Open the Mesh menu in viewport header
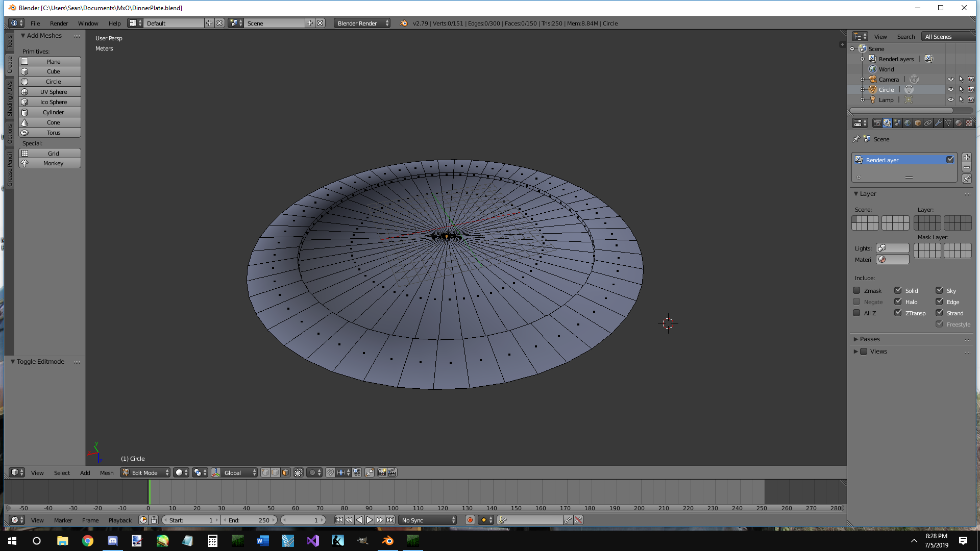This screenshot has width=980, height=551. tap(107, 472)
